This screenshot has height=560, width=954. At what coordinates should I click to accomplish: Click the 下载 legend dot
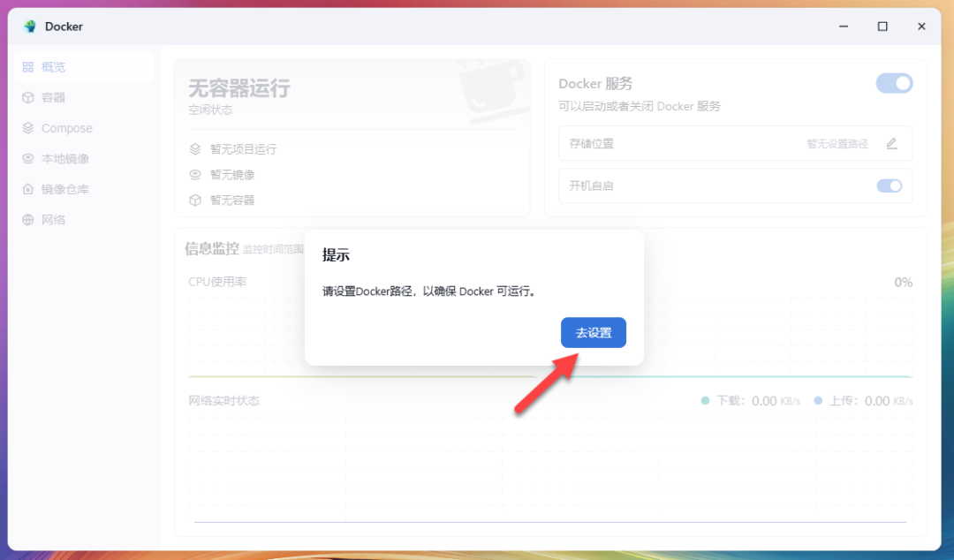[705, 400]
